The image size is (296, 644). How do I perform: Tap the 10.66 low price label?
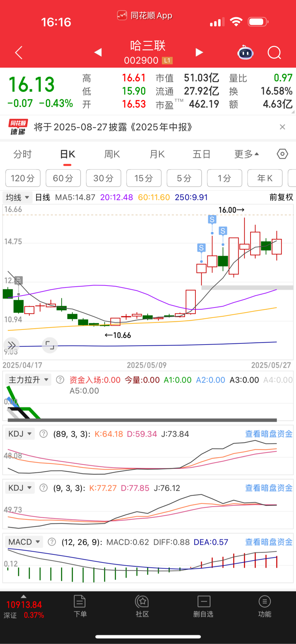point(118,335)
